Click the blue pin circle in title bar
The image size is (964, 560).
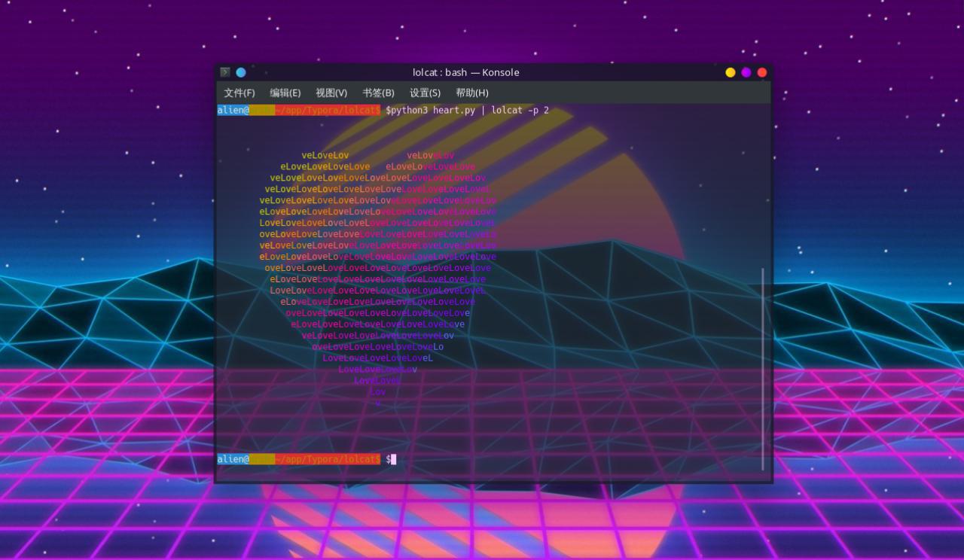[x=241, y=72]
